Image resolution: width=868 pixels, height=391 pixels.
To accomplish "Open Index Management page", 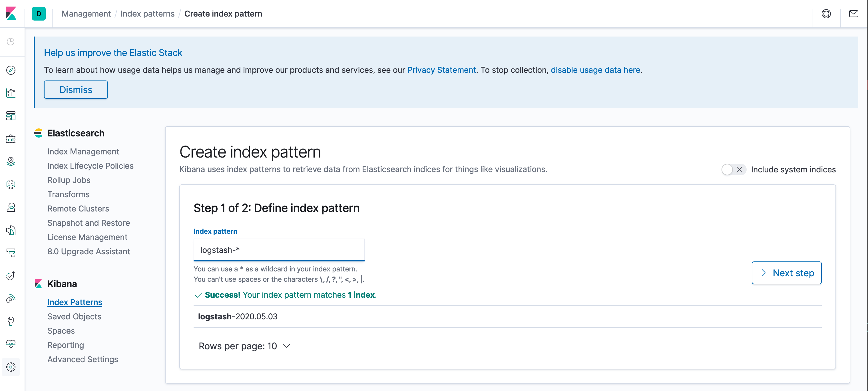I will [x=83, y=152].
